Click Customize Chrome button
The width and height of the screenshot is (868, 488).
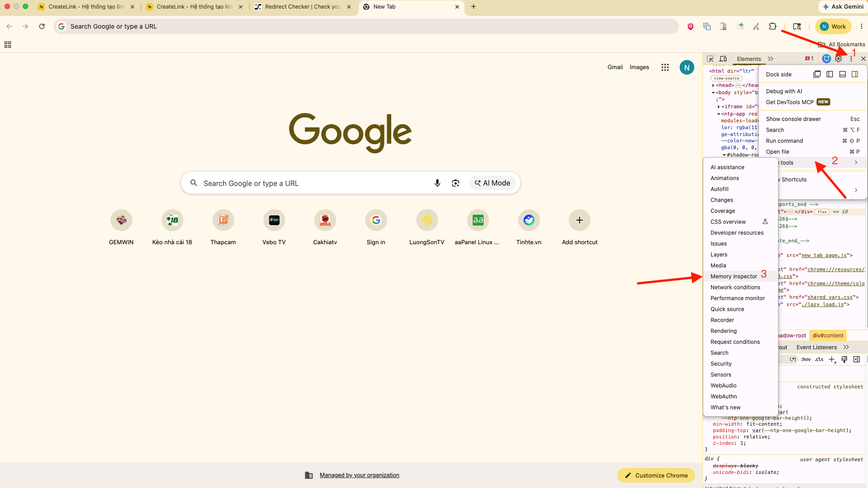click(x=656, y=475)
